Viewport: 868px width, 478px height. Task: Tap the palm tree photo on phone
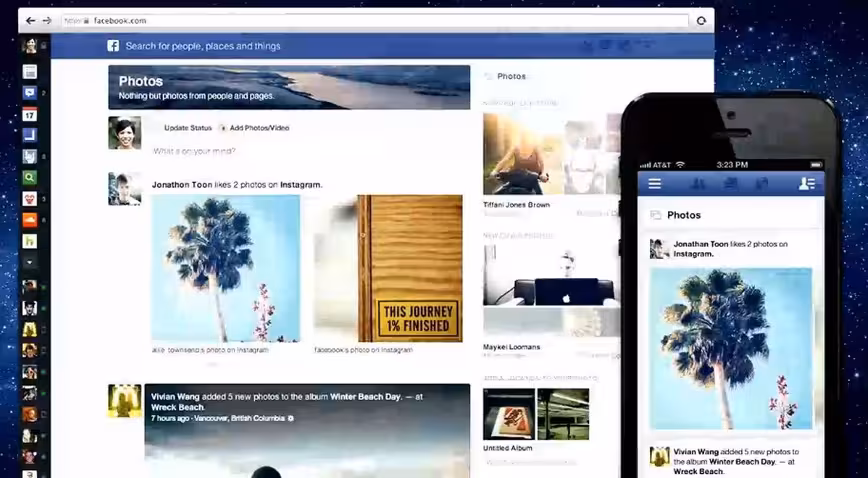[731, 349]
